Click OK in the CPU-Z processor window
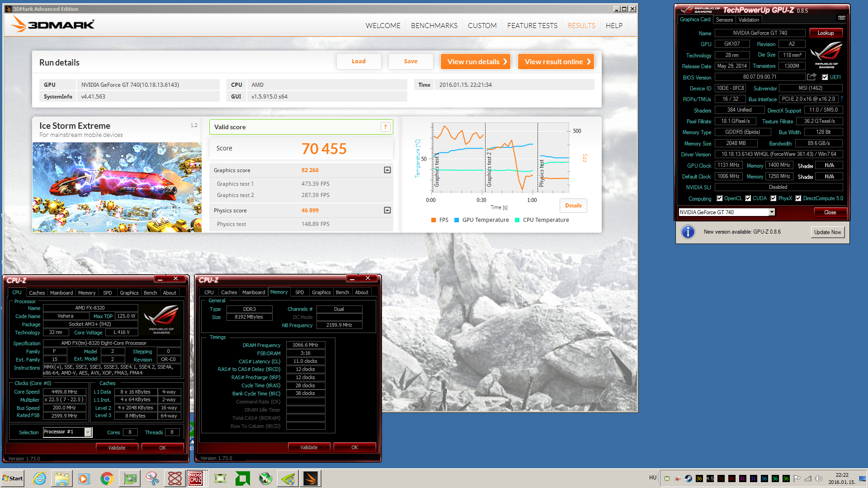 162,448
